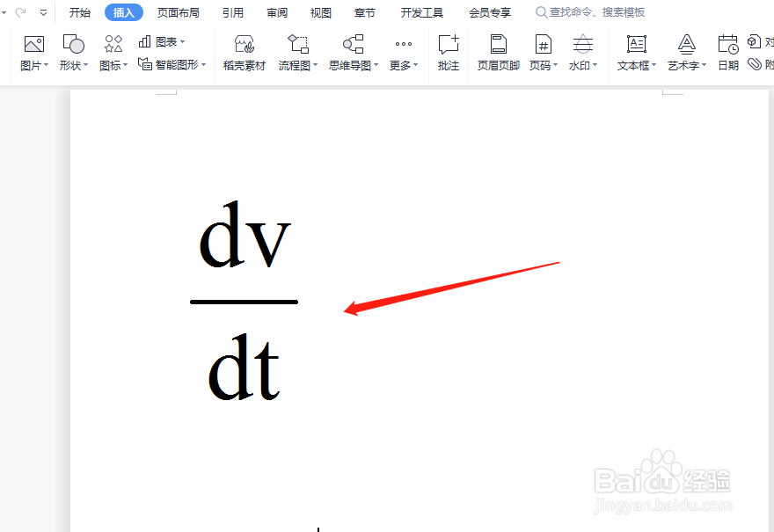Expand the Word Art (艺术字) dropdown arrow
Viewport: 774px width, 532px height.
pyautogui.click(x=705, y=65)
